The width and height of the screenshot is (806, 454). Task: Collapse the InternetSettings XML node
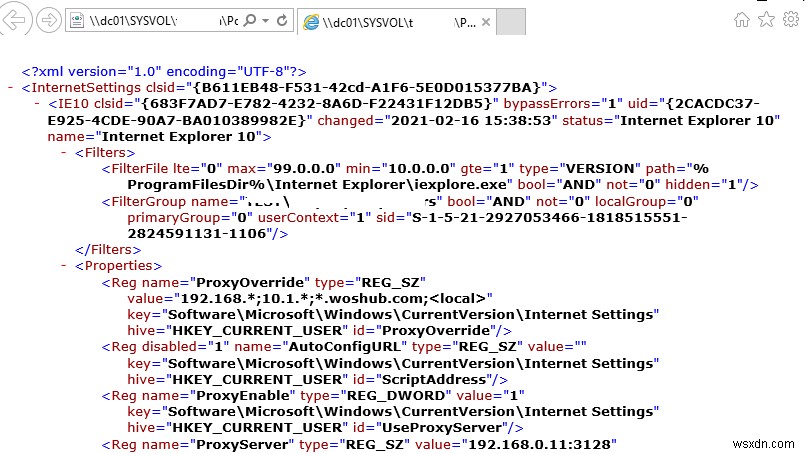point(10,87)
